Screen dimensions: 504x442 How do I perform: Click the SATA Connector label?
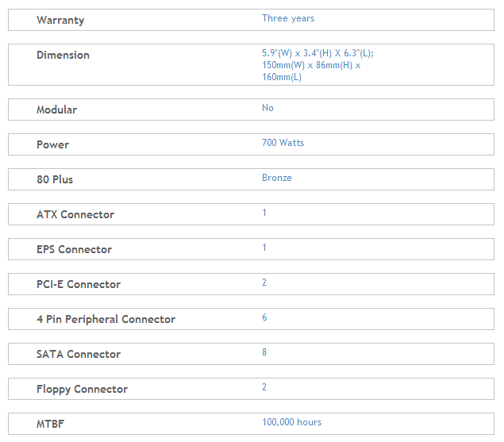click(x=79, y=354)
